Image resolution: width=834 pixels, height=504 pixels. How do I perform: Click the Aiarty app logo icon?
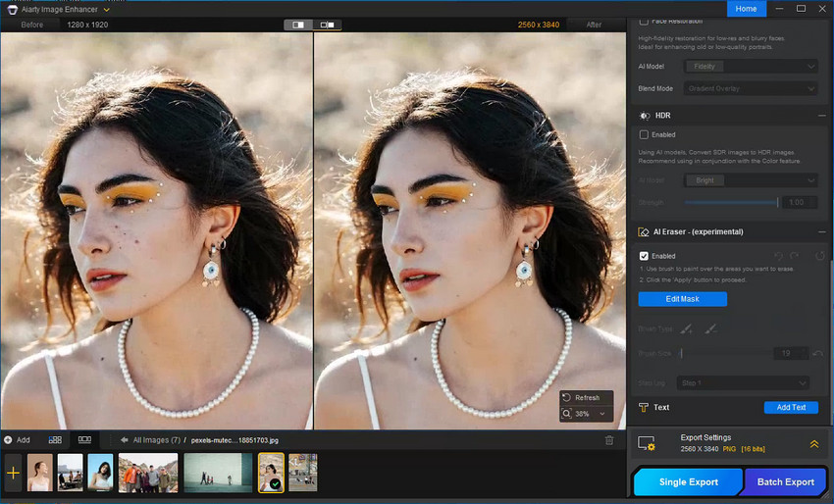tap(12, 9)
